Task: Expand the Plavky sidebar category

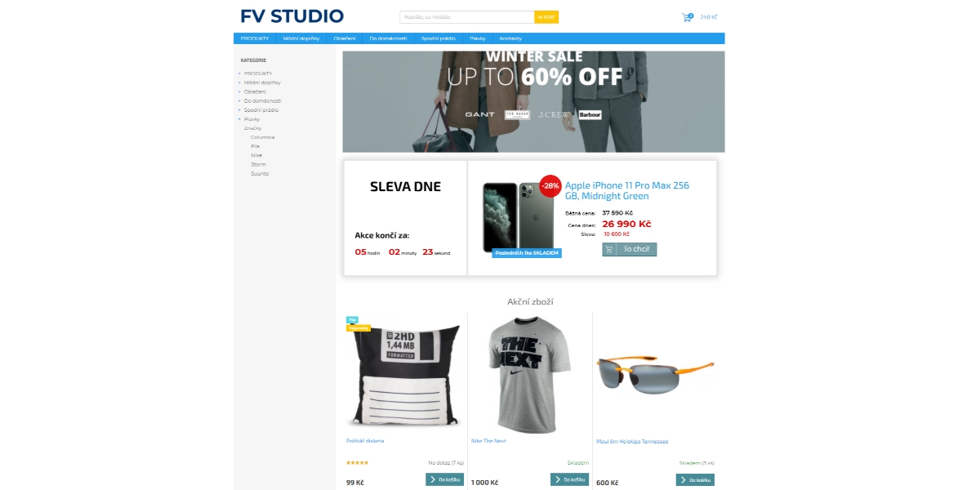Action: (x=239, y=119)
